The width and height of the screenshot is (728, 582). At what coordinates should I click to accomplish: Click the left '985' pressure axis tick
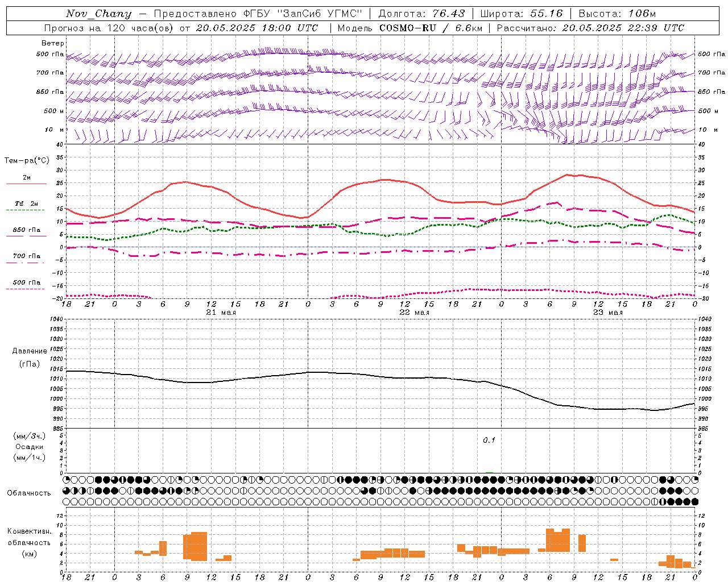58,429
